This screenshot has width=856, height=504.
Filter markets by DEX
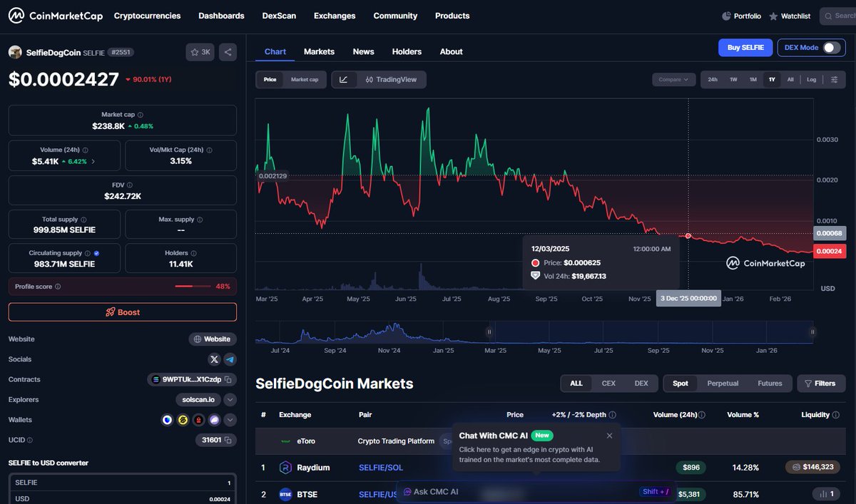click(641, 384)
